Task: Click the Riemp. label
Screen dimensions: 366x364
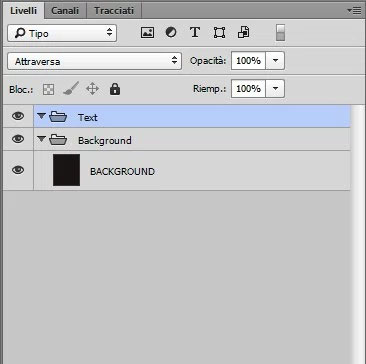Action: (210, 89)
